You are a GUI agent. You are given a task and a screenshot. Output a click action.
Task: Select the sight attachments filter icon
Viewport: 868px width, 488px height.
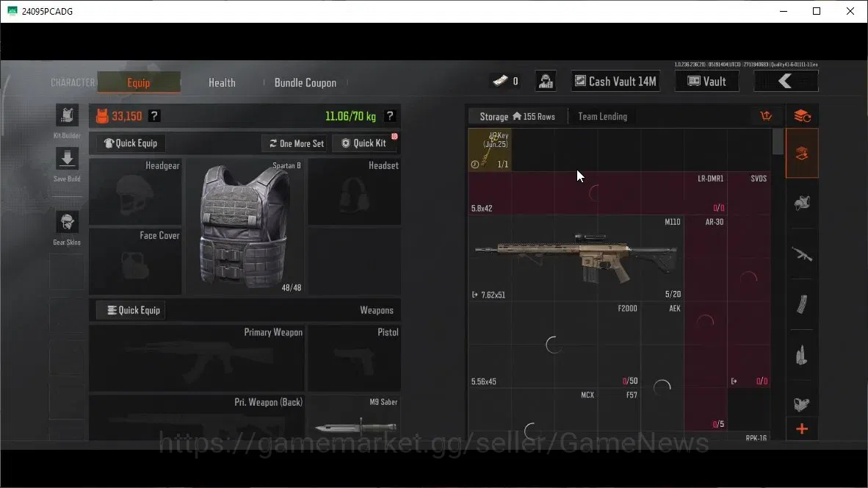point(802,403)
